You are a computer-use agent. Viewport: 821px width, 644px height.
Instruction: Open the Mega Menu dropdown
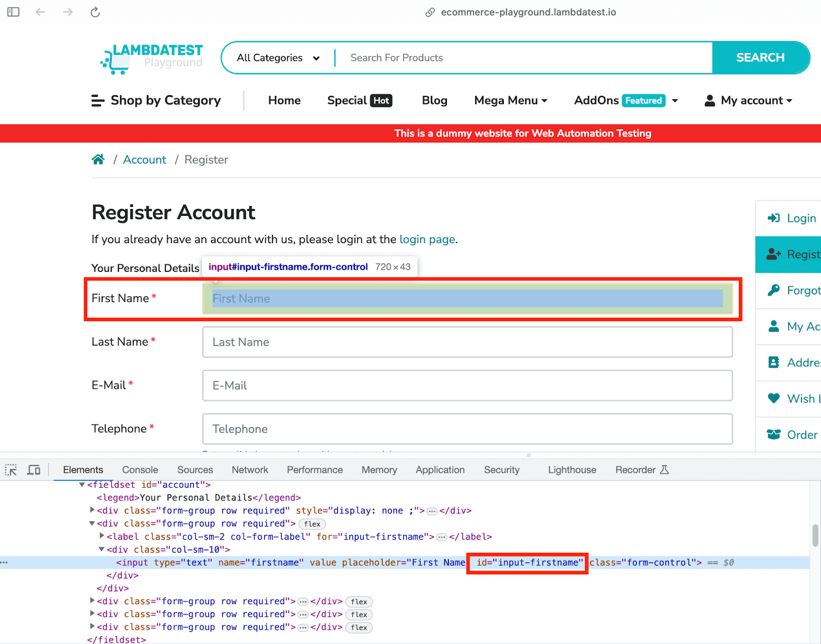point(511,100)
